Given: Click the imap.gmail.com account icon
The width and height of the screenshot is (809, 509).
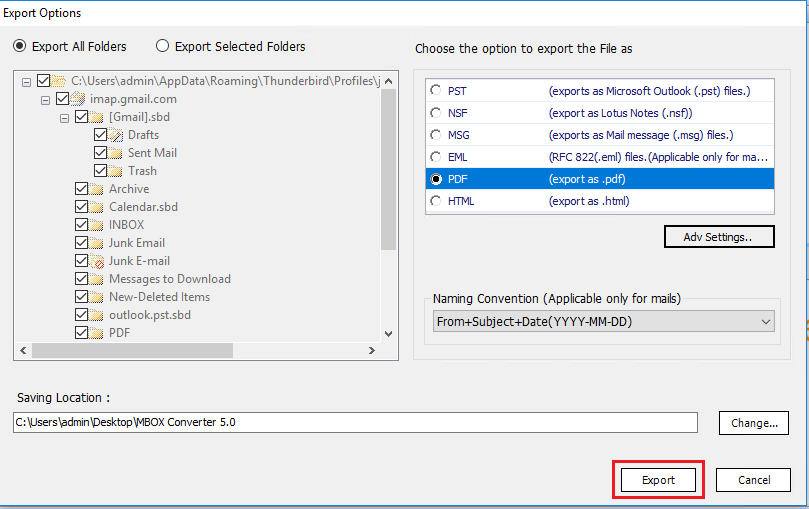Looking at the screenshot, I should pyautogui.click(x=77, y=98).
